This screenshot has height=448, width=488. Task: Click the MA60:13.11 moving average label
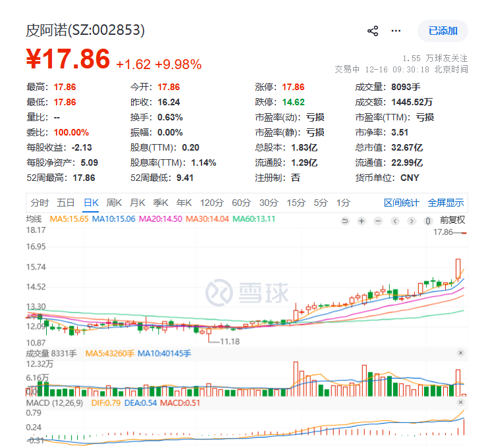tap(254, 219)
